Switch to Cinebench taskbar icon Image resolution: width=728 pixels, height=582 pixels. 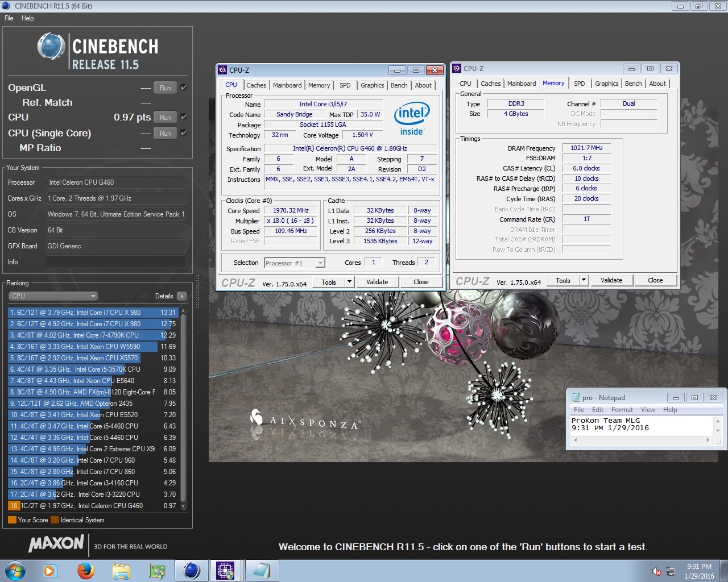192,571
